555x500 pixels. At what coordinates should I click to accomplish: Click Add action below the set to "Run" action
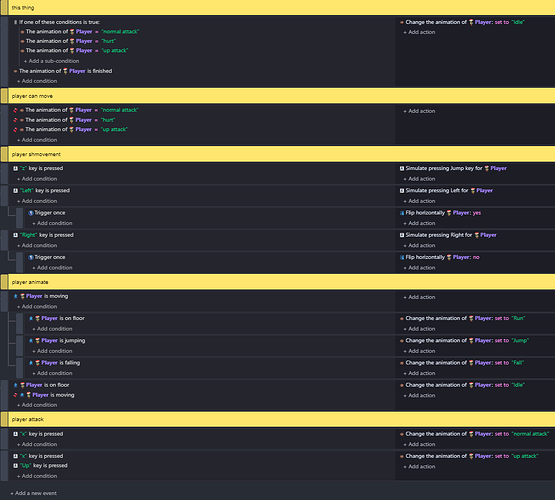tap(419, 329)
